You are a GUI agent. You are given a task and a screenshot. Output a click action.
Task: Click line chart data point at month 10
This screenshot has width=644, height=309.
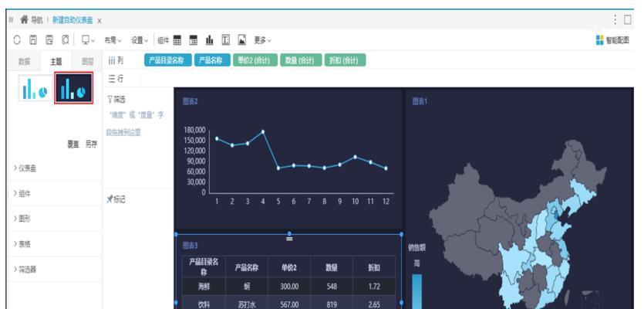pos(355,157)
